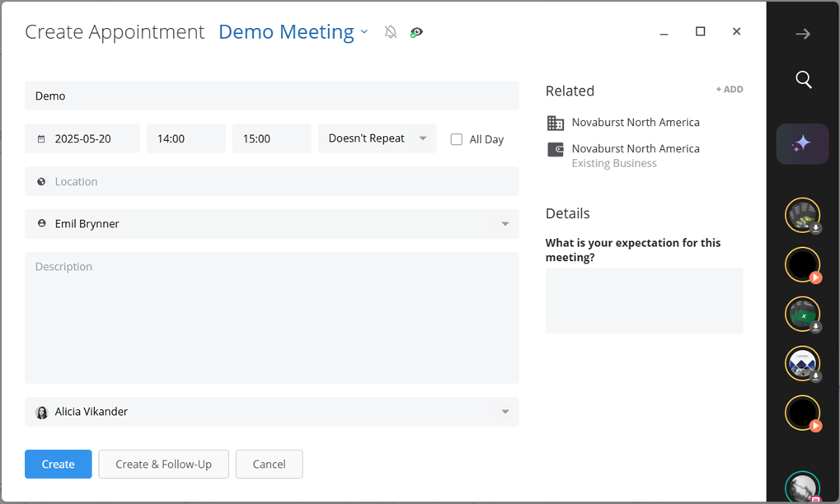Toggle the reminder bell icon
This screenshot has width=840, height=504.
391,32
